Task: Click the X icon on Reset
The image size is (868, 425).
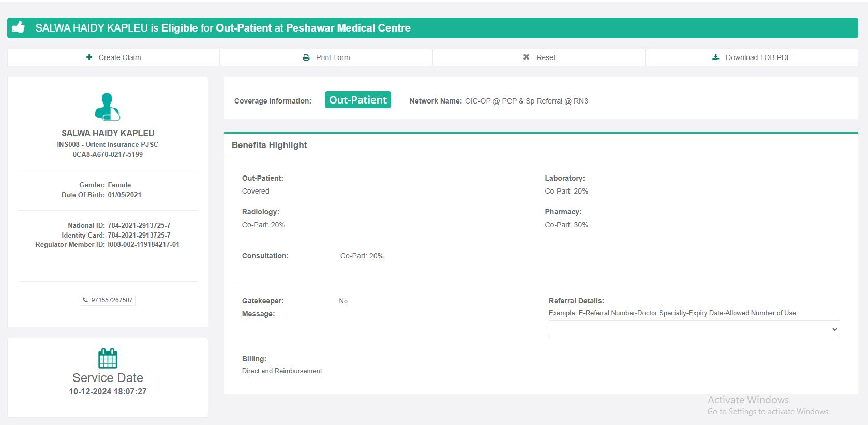Action: (526, 57)
